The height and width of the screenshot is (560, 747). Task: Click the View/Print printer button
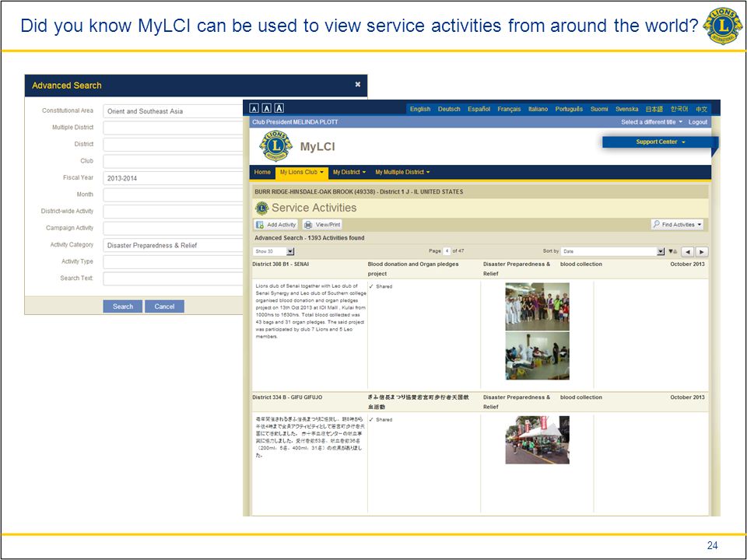point(322,224)
